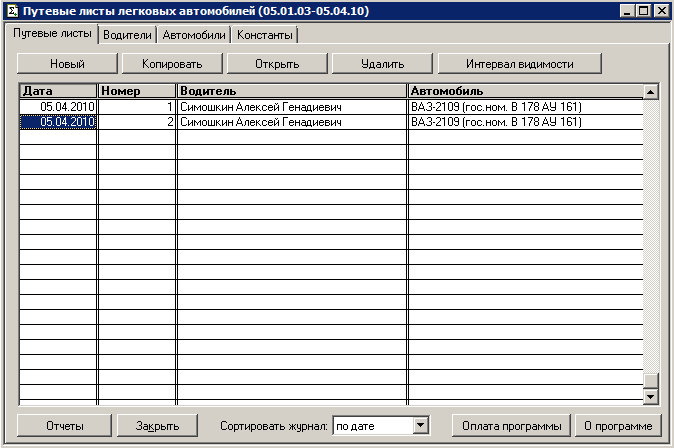Click the Оплата программы button

click(x=511, y=426)
